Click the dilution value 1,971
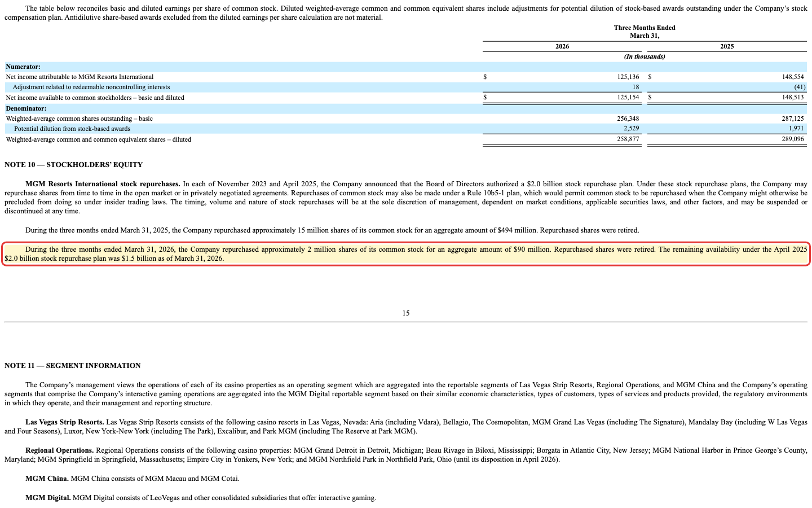 pos(796,129)
